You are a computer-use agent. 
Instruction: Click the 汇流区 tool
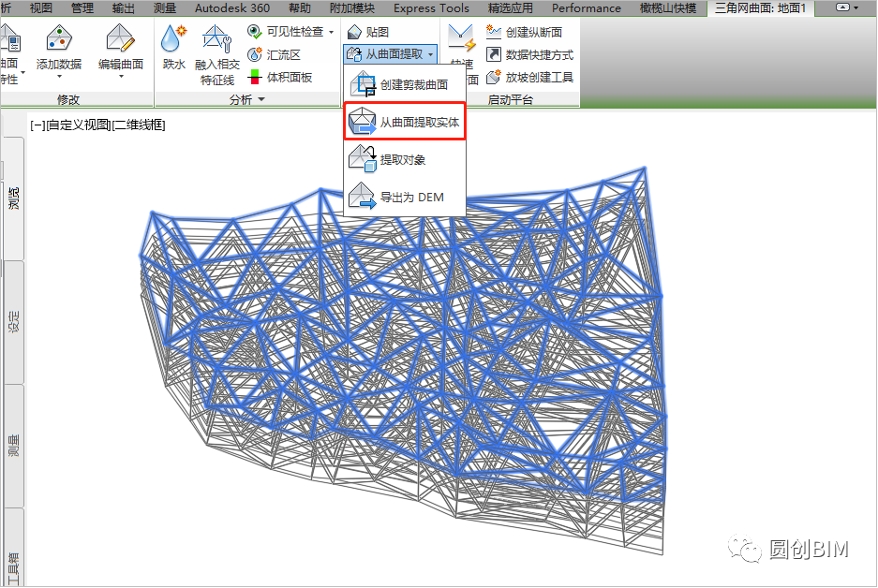pos(275,54)
